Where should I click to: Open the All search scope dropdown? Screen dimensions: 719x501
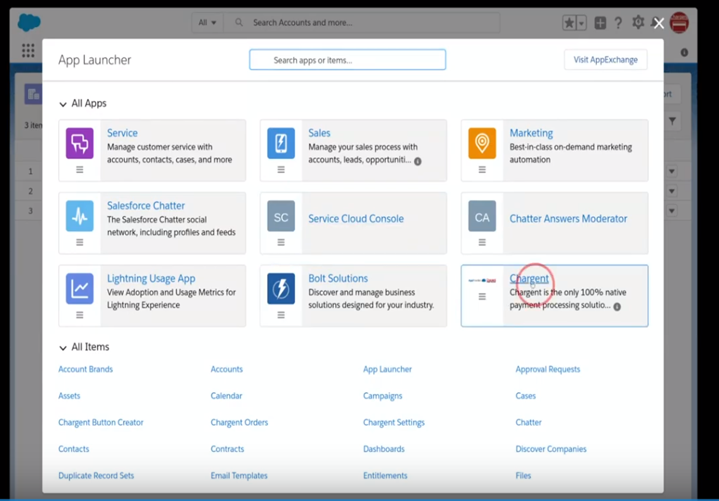pyautogui.click(x=207, y=22)
